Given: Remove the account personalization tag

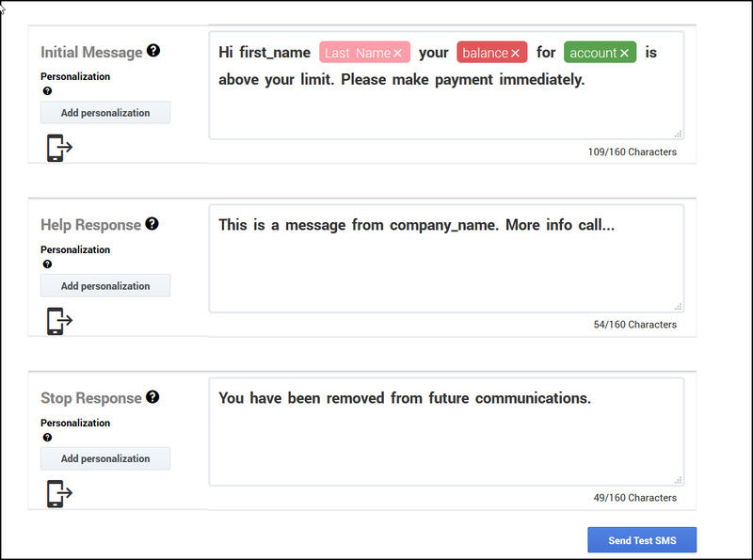Looking at the screenshot, I should coord(622,53).
